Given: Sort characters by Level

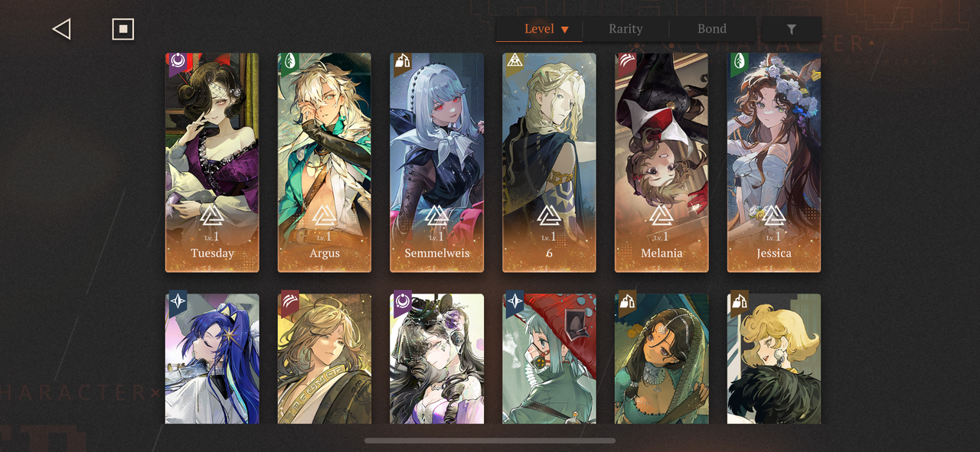Looking at the screenshot, I should pyautogui.click(x=539, y=29).
